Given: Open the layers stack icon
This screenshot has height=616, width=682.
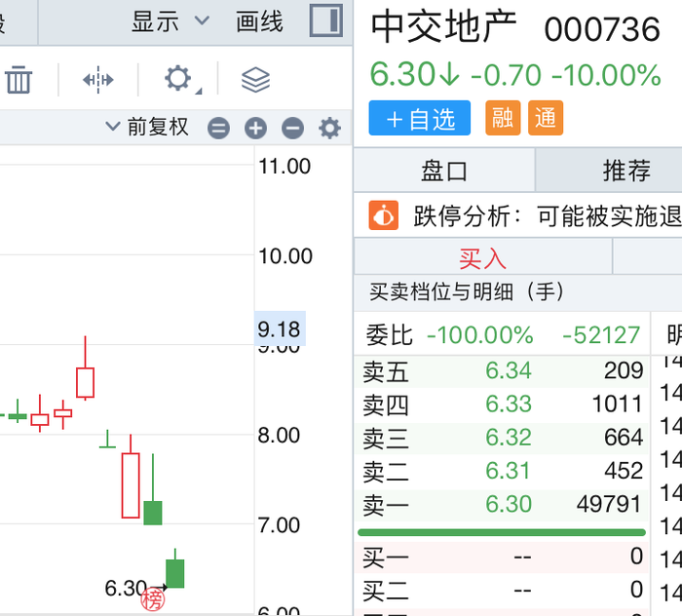Looking at the screenshot, I should point(255,80).
